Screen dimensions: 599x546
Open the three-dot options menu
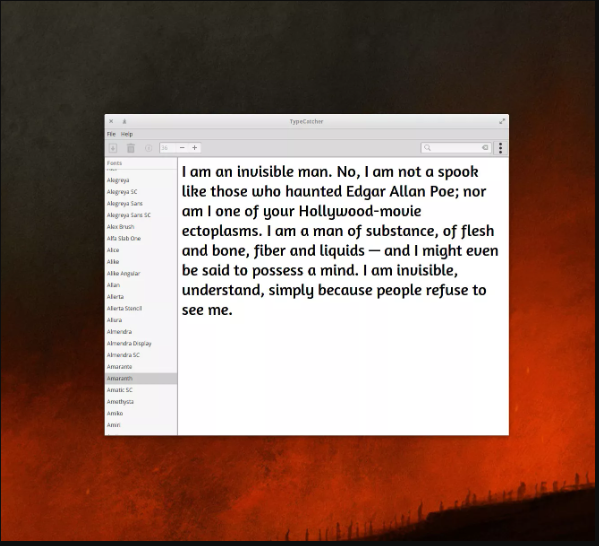[x=500, y=148]
